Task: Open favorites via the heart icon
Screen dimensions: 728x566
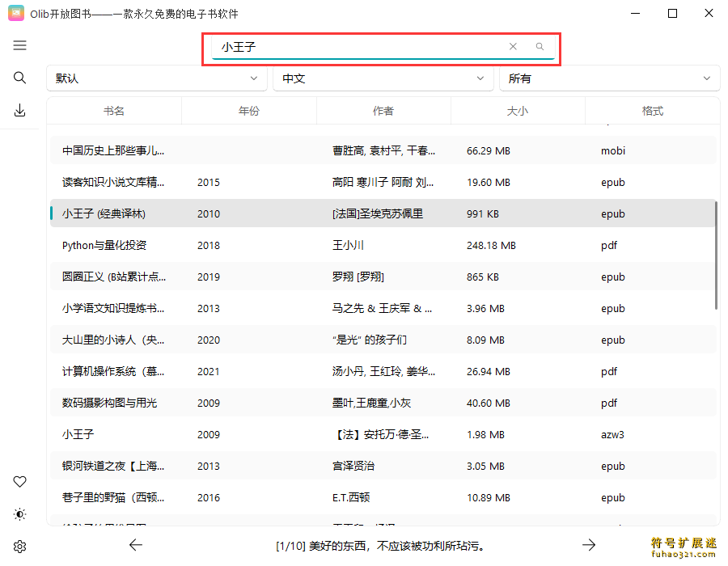Action: click(x=20, y=482)
